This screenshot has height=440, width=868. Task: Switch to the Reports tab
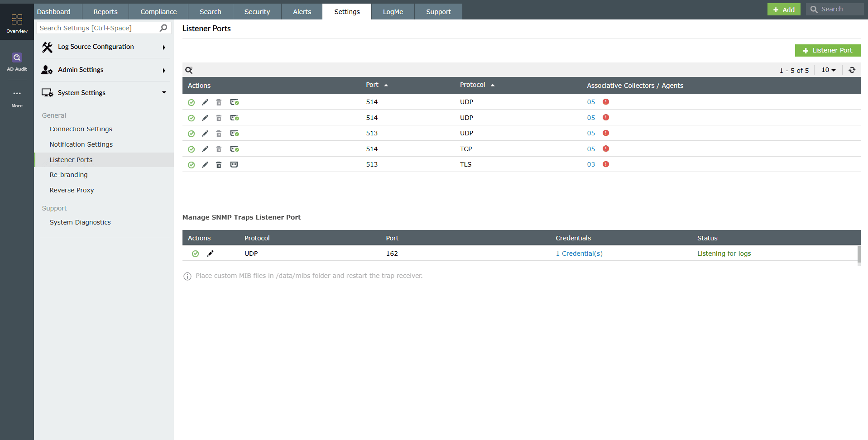105,11
